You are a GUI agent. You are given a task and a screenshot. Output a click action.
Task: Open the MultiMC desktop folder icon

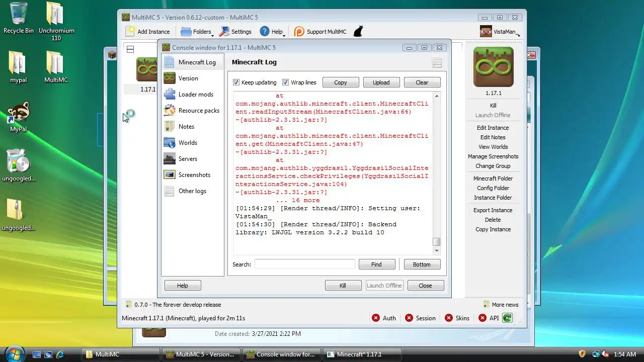pyautogui.click(x=55, y=63)
